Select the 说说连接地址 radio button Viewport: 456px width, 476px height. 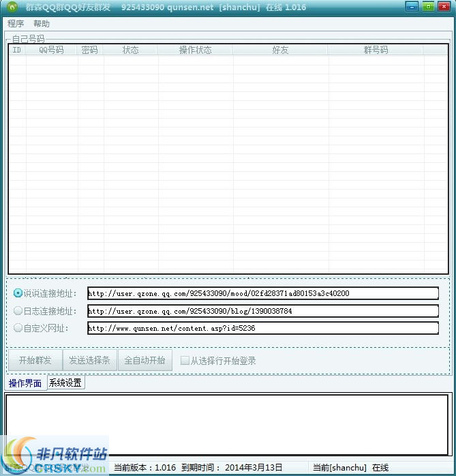pyautogui.click(x=18, y=293)
